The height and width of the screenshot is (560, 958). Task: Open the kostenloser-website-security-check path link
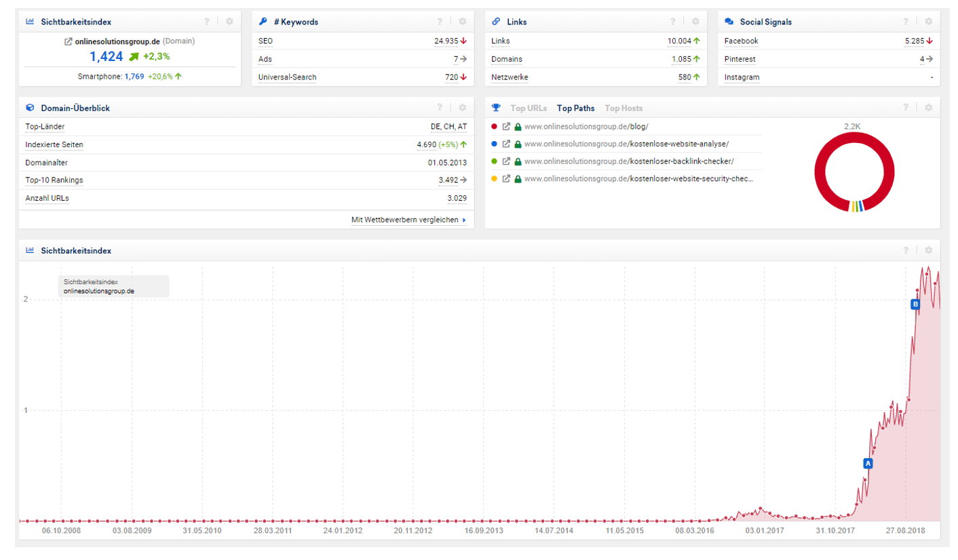click(638, 179)
